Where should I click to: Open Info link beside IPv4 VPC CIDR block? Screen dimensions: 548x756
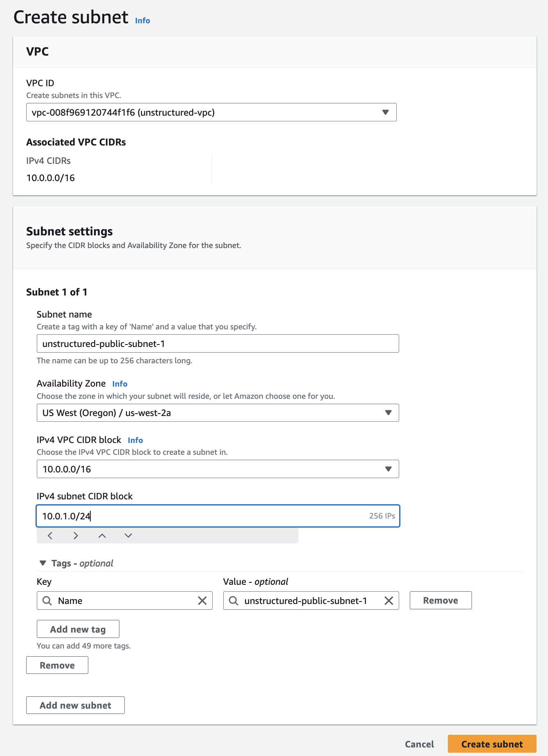pos(135,441)
